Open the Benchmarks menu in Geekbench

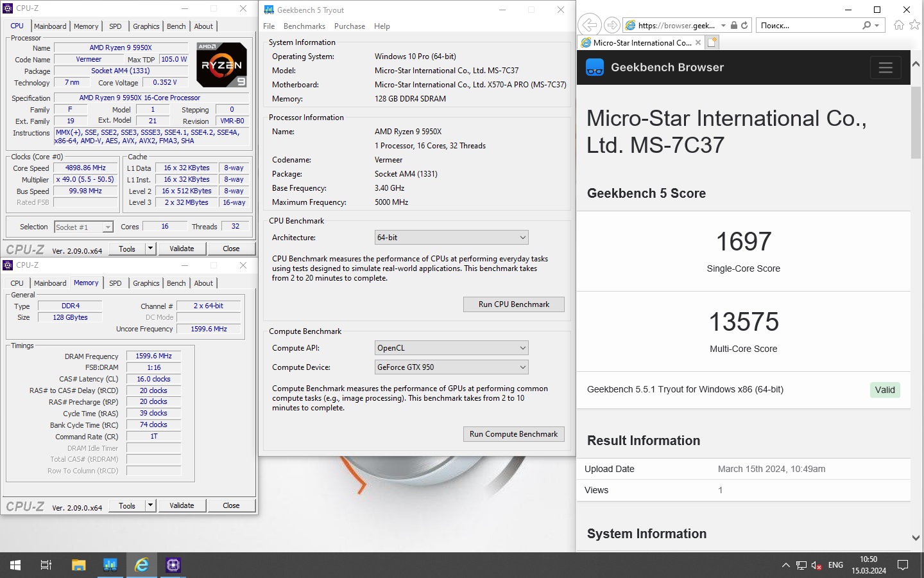[304, 26]
